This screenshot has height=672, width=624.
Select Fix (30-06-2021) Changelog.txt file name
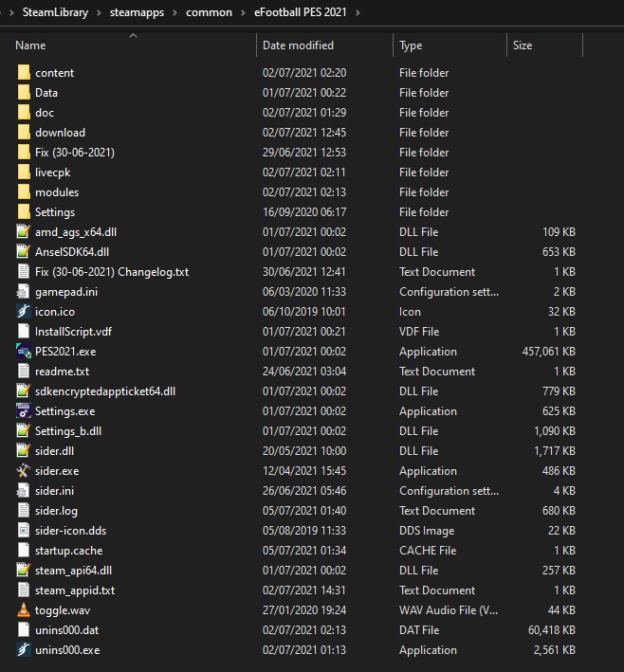pos(112,272)
